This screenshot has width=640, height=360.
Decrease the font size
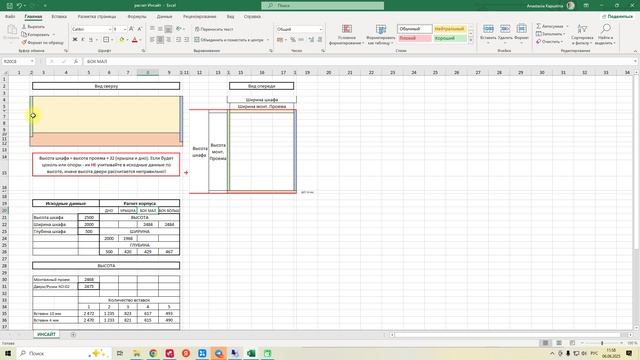coord(140,29)
